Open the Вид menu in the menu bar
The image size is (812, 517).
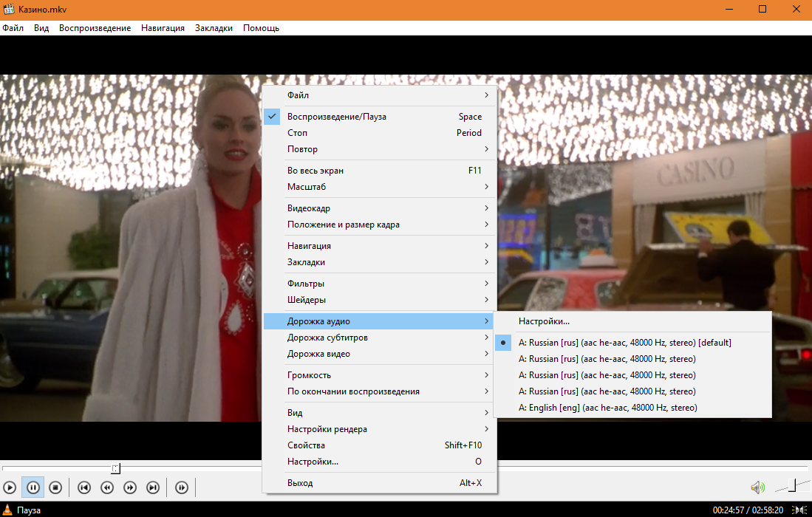41,28
